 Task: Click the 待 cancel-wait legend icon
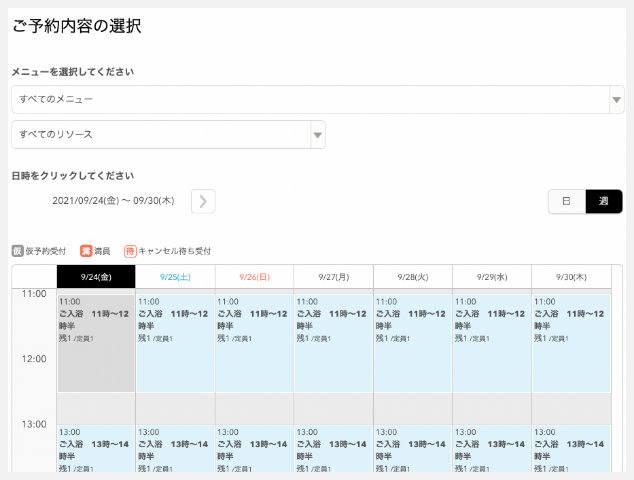click(x=130, y=251)
